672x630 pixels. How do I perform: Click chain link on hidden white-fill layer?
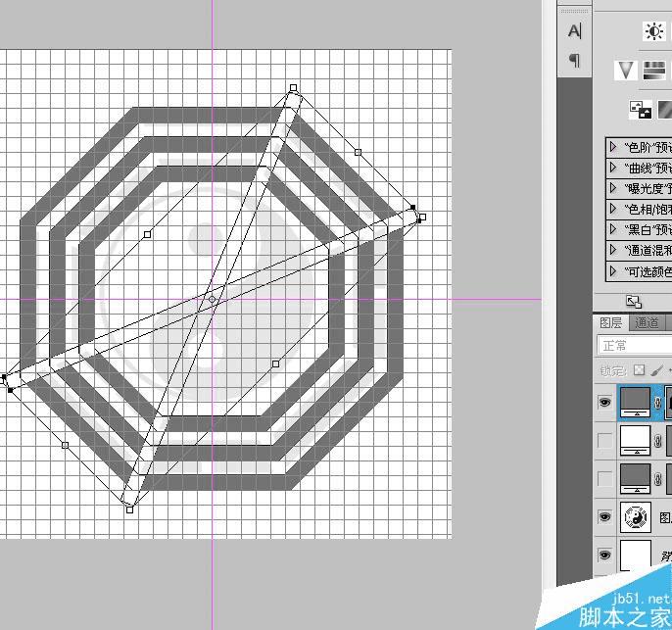point(658,441)
